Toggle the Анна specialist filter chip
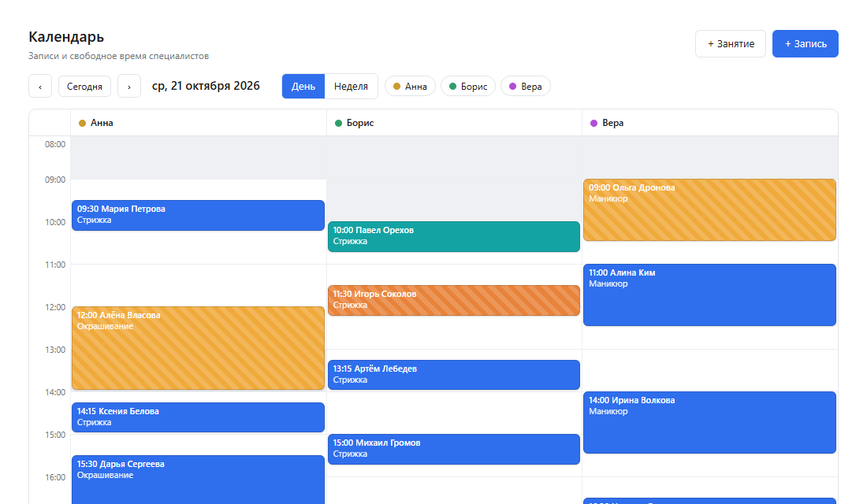 coord(411,86)
